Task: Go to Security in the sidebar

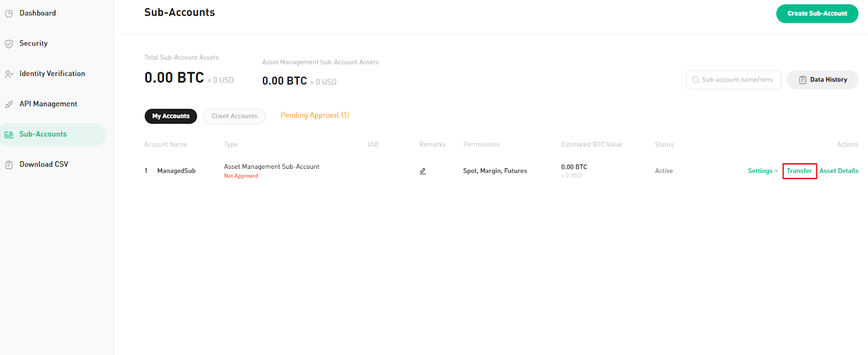Action: 34,43
